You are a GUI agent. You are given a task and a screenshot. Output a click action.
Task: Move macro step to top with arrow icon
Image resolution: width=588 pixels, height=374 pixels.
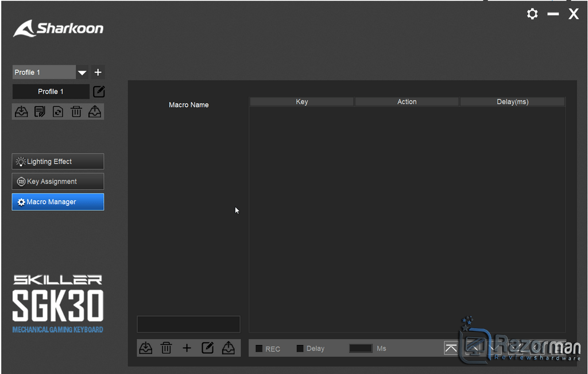pyautogui.click(x=451, y=348)
